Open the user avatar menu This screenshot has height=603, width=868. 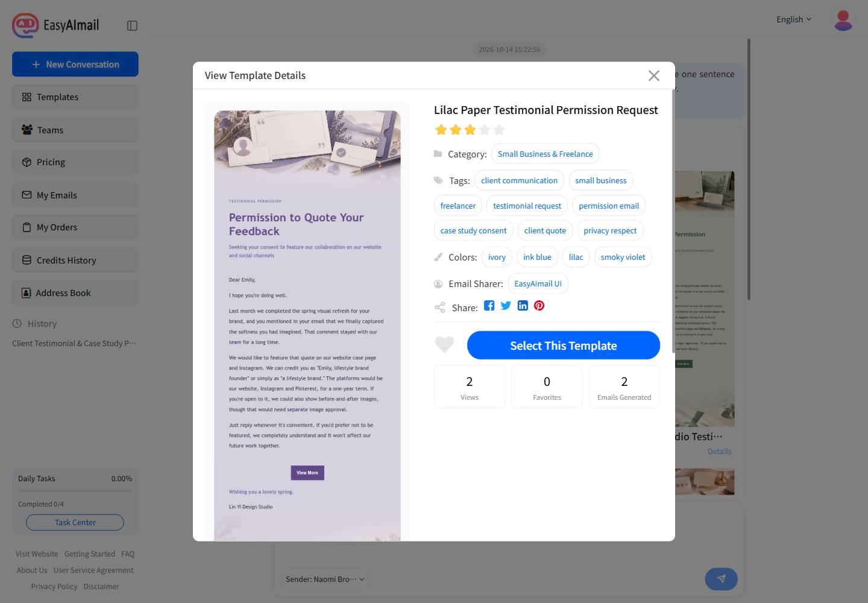[x=843, y=19]
